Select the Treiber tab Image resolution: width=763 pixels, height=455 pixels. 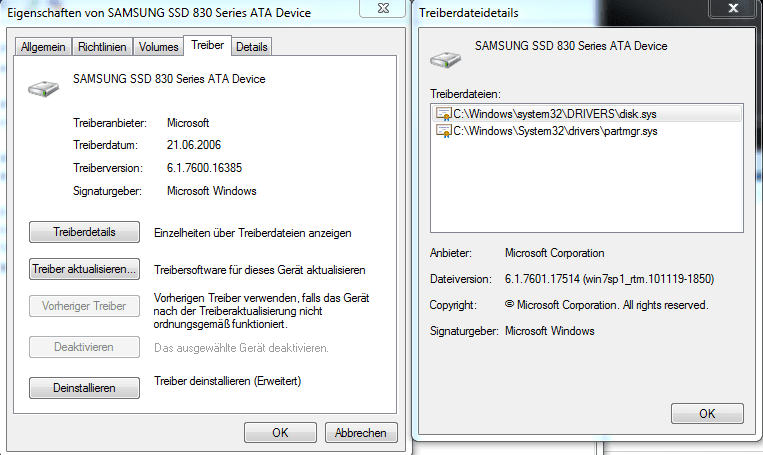click(x=208, y=45)
